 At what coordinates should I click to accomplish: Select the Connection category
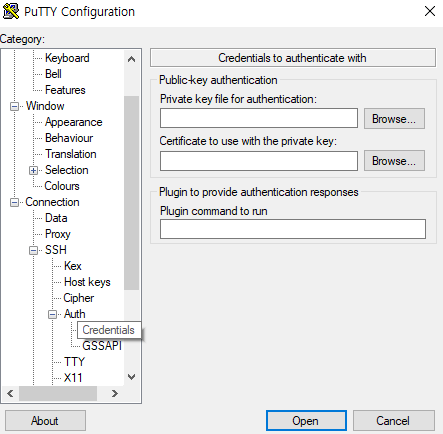point(52,202)
